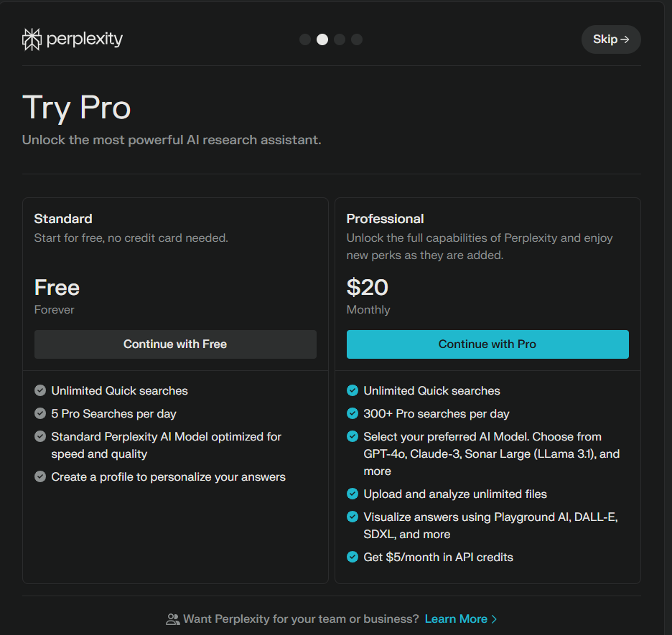Viewport: 672px width, 635px height.
Task: Select the third onboarding step dot
Action: click(340, 39)
